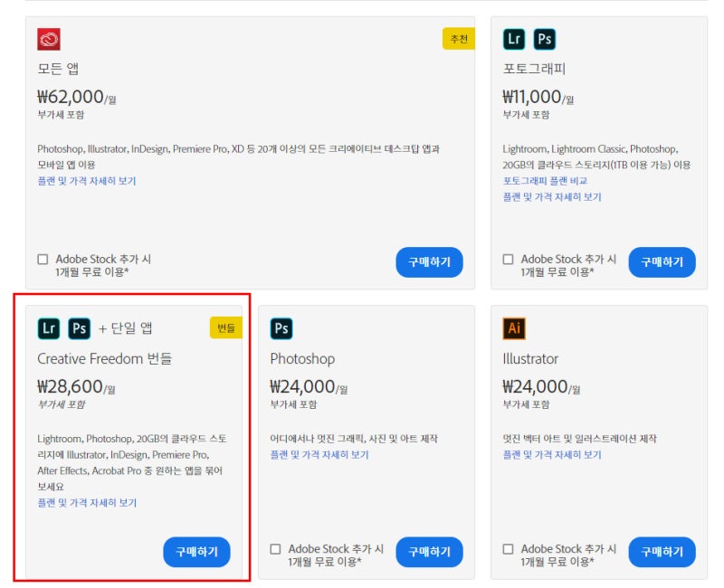Click Adobe Stock 추가 시 label on Photoshop card

336,555
